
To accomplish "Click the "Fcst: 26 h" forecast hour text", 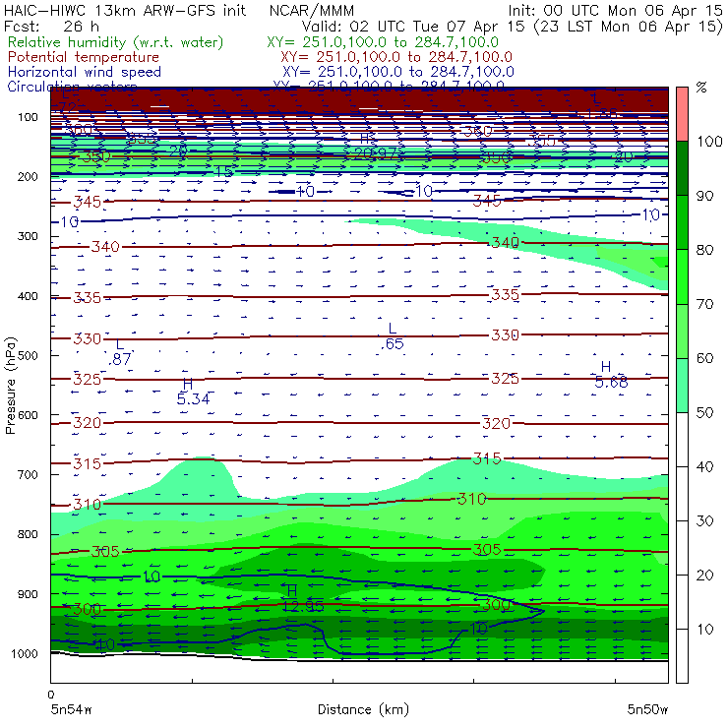I will [51, 27].
